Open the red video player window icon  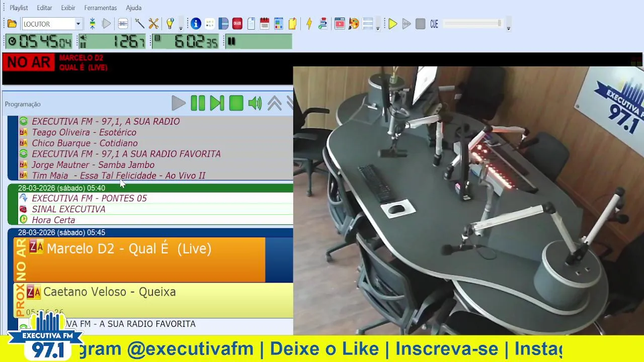(x=340, y=24)
